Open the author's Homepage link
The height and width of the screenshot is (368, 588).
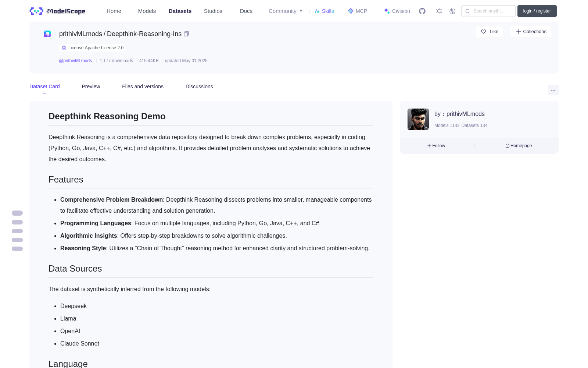click(x=519, y=146)
